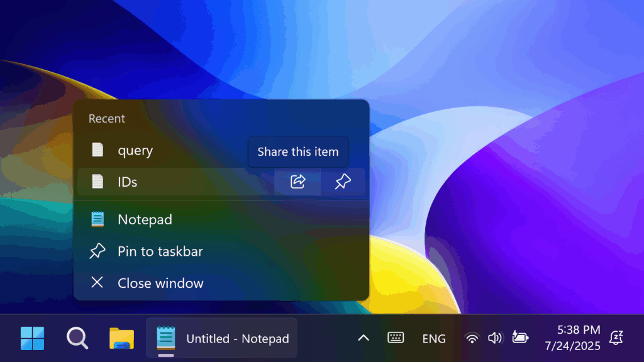Choose Close window in the jump list

tap(160, 283)
